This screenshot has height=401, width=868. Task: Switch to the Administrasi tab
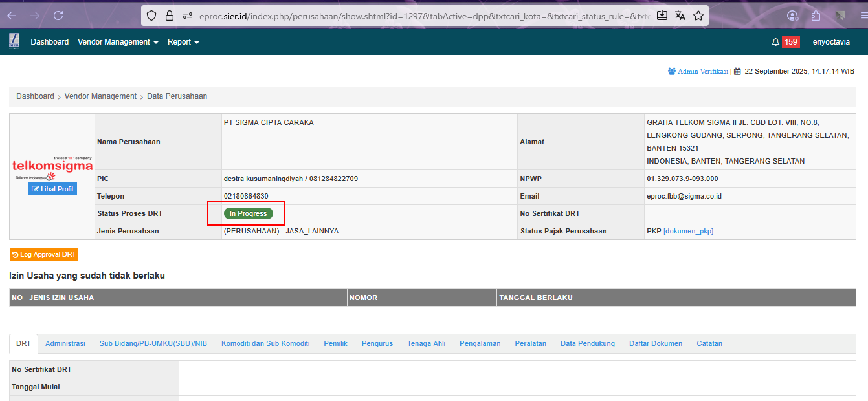(65, 343)
